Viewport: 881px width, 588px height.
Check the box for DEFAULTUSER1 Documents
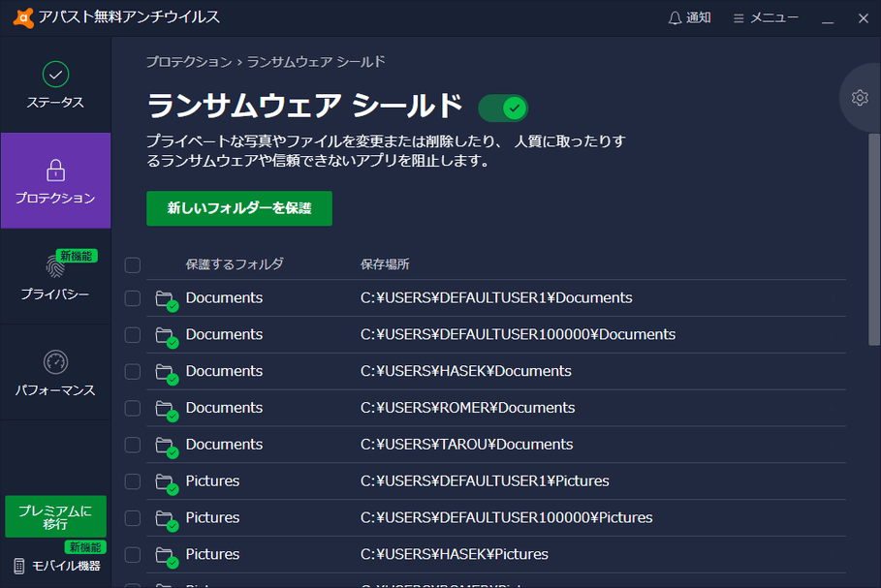pos(133,298)
